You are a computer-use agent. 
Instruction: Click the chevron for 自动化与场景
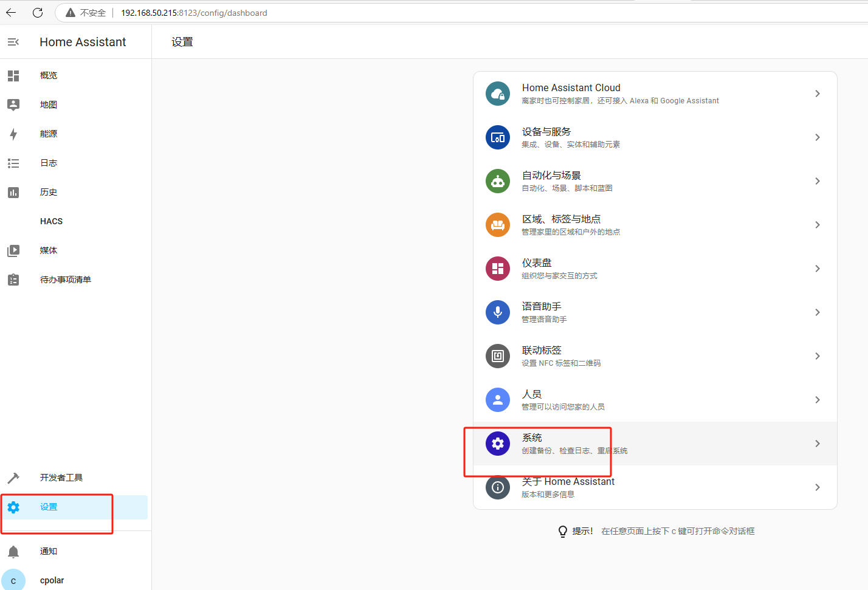[x=818, y=181]
